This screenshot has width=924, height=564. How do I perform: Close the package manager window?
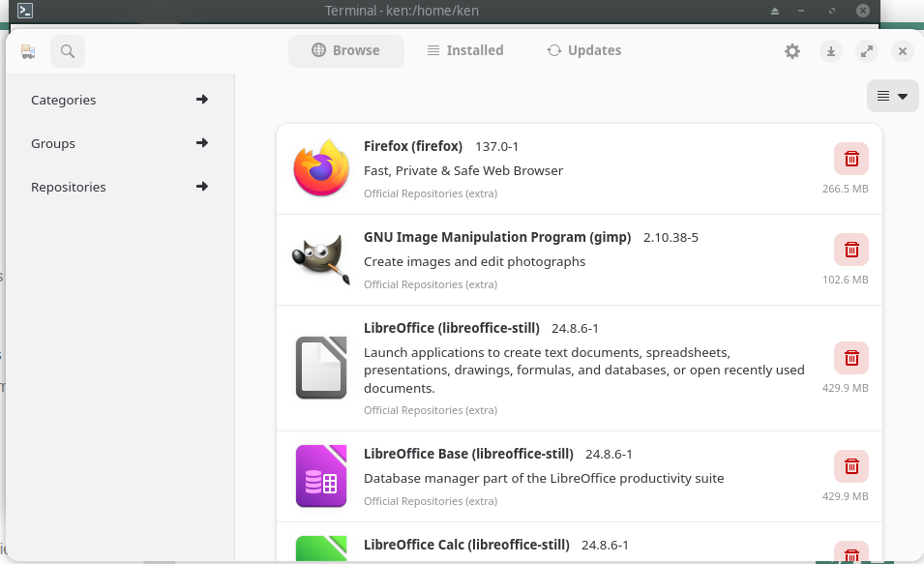point(902,51)
